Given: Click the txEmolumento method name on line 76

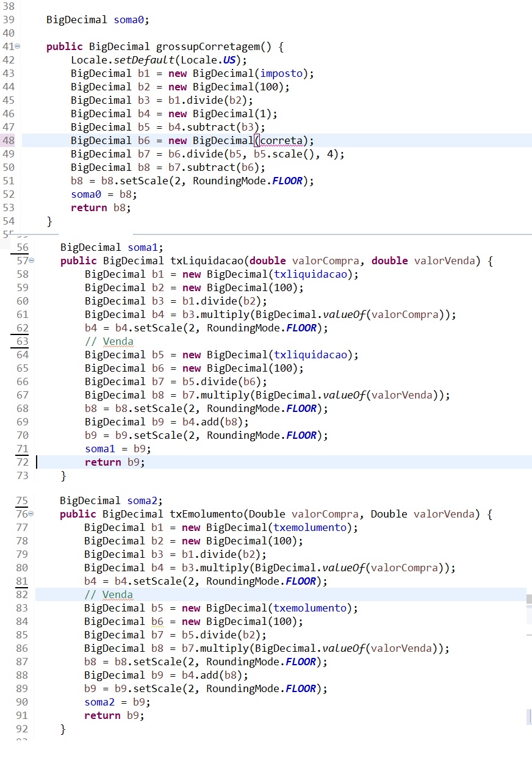Looking at the screenshot, I should click(206, 514).
